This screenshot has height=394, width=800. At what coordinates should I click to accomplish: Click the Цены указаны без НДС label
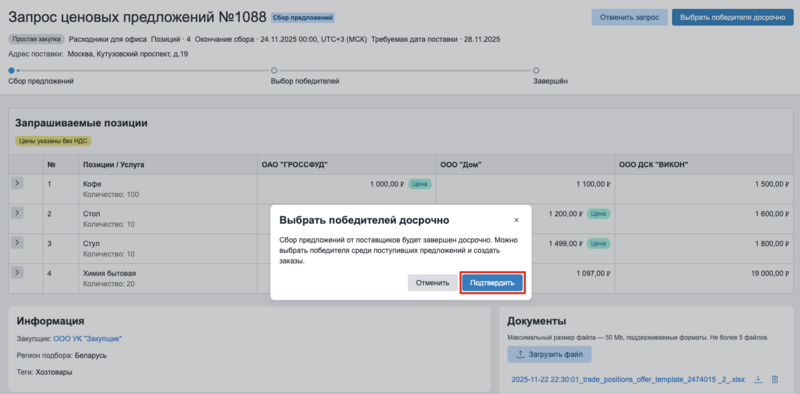click(53, 141)
